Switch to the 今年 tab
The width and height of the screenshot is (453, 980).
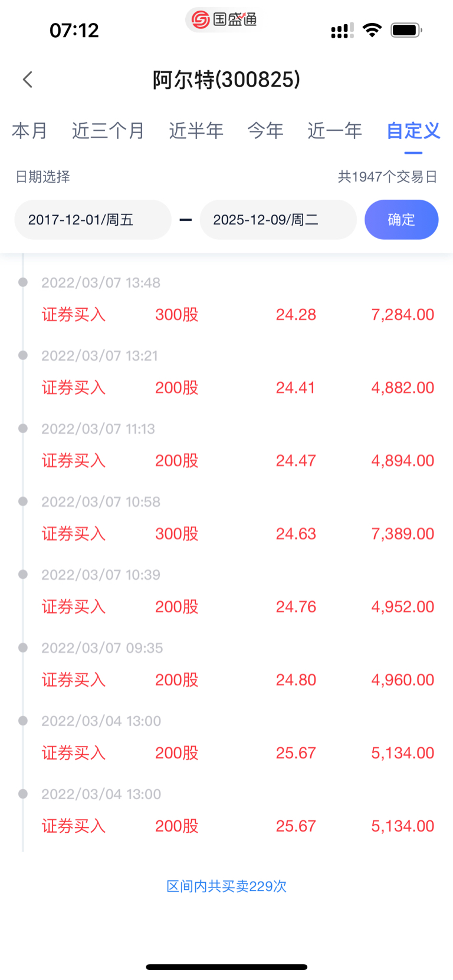click(265, 130)
